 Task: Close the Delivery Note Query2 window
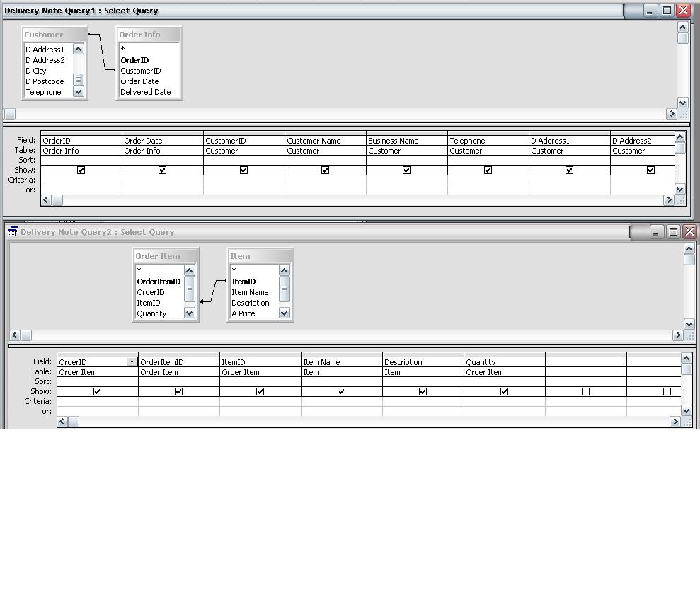(689, 231)
